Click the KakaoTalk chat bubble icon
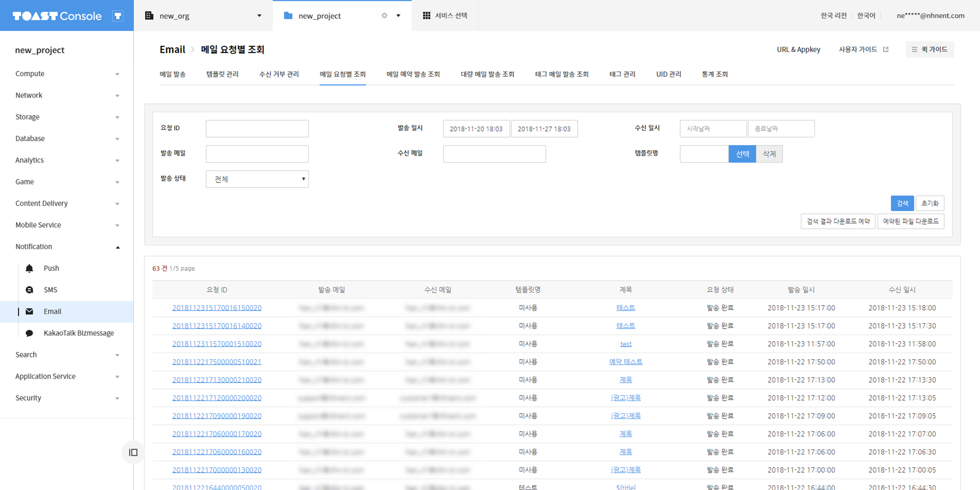This screenshot has width=980, height=490. pos(29,333)
